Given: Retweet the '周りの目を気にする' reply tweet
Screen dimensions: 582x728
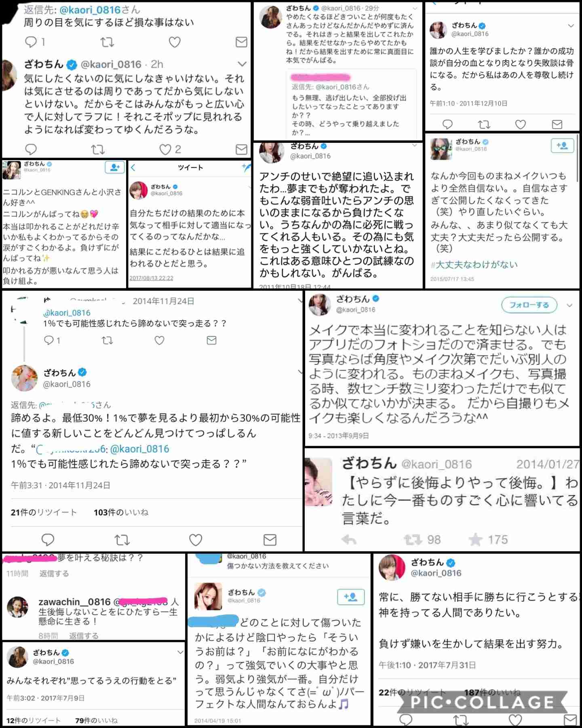Looking at the screenshot, I should click(107, 42).
